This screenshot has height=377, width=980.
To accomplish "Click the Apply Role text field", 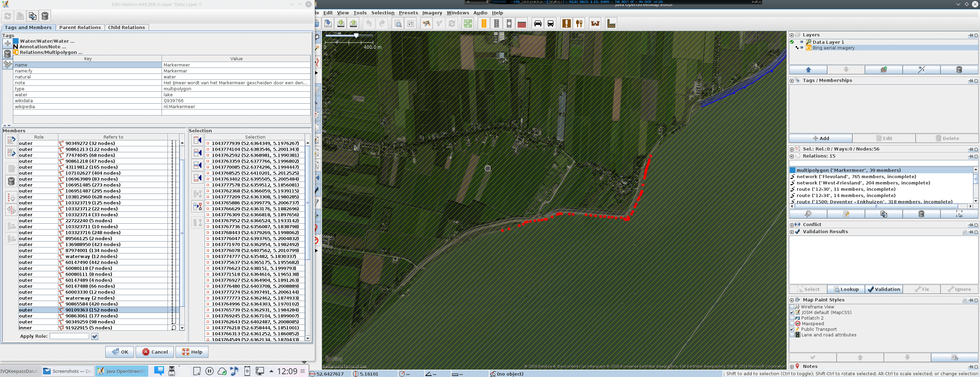I will click(69, 336).
